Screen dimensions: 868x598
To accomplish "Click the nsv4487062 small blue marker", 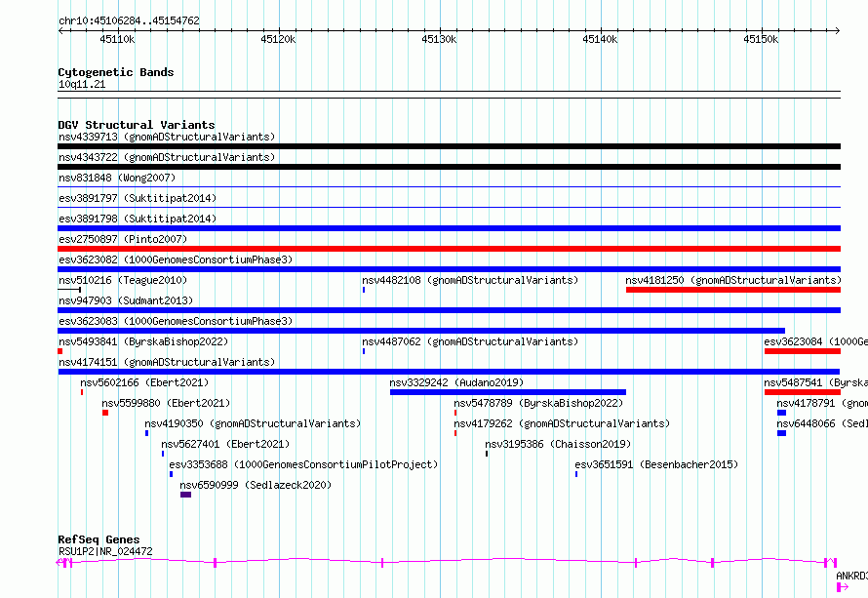I will (364, 351).
